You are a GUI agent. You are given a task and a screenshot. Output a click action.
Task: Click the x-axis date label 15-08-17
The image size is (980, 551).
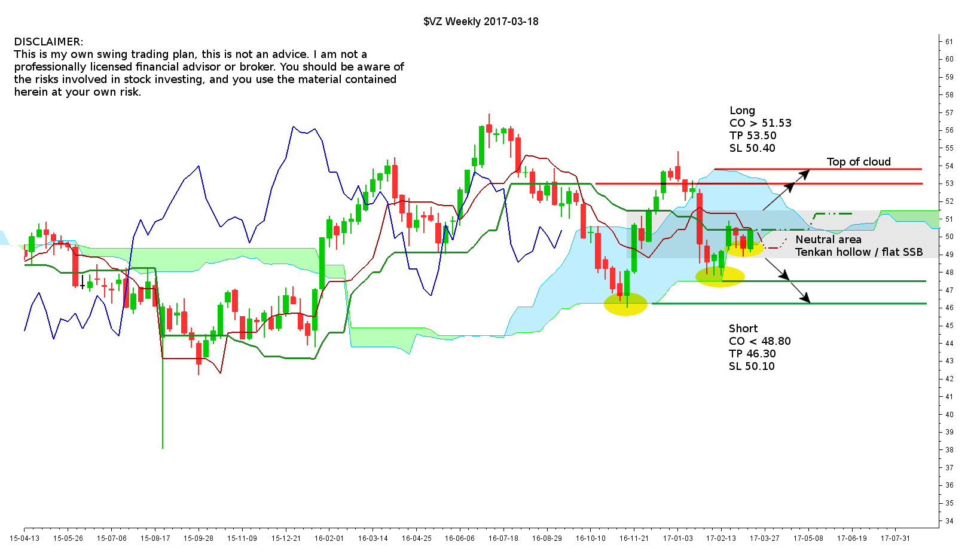(155, 538)
